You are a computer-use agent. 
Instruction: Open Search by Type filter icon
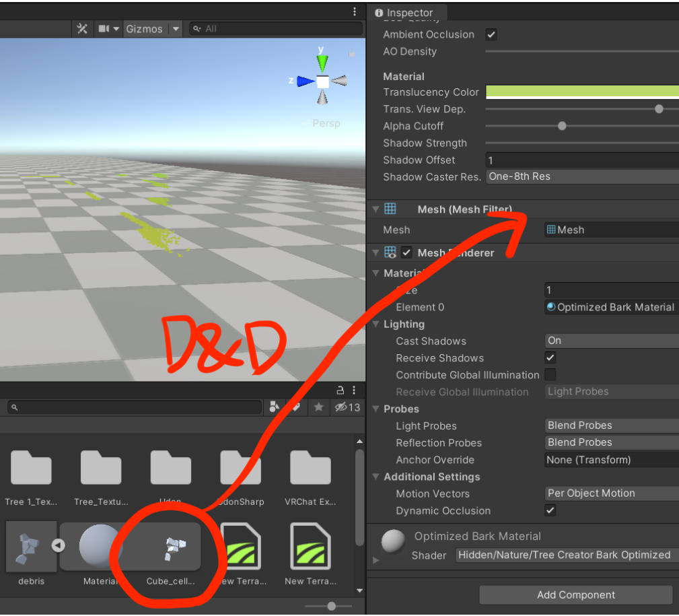275,407
